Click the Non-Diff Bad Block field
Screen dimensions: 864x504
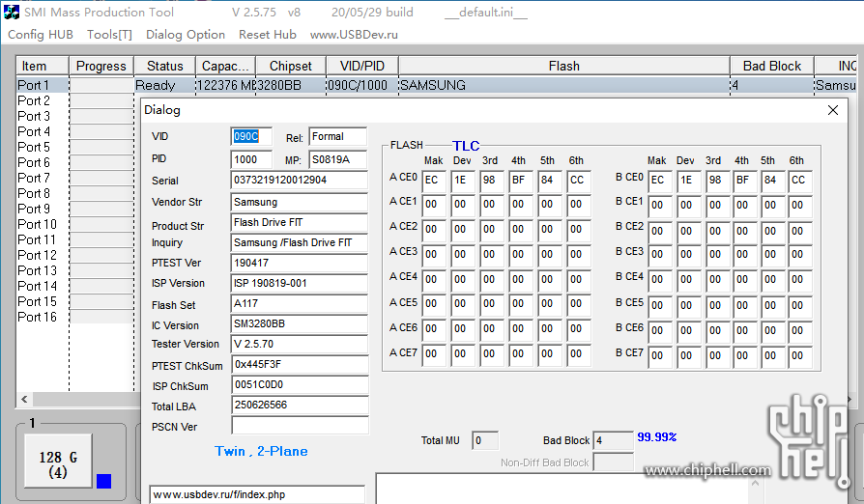pyautogui.click(x=613, y=462)
